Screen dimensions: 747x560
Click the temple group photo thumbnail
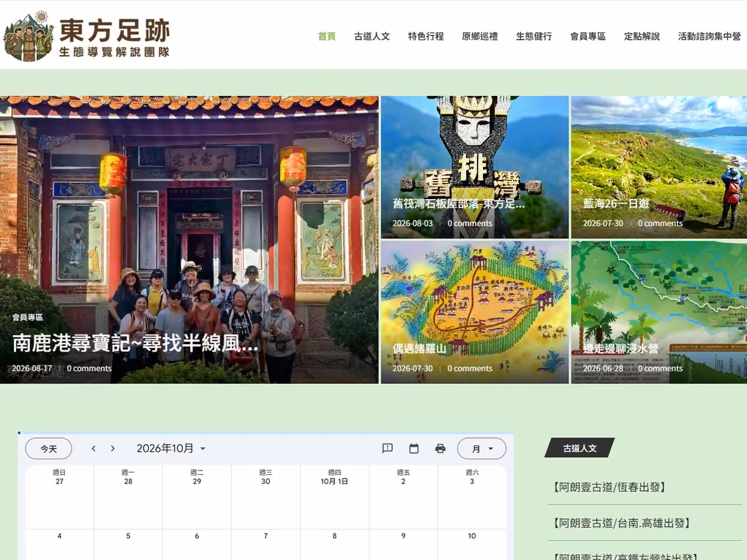tap(189, 240)
